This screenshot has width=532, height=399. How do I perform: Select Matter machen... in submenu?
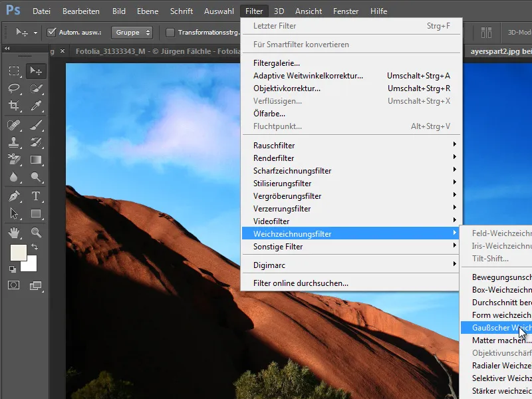(496, 340)
